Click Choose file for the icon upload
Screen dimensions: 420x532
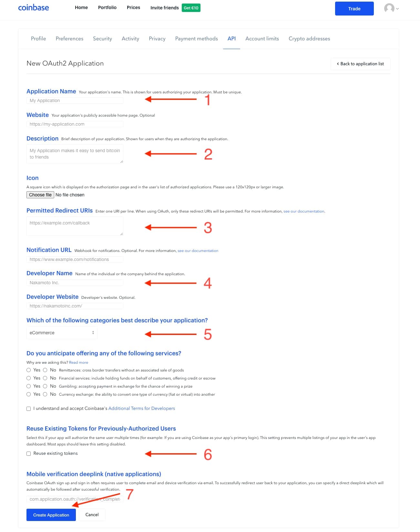40,194
